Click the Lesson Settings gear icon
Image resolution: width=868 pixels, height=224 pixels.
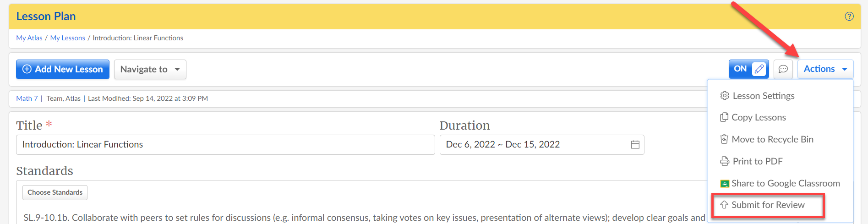[725, 96]
